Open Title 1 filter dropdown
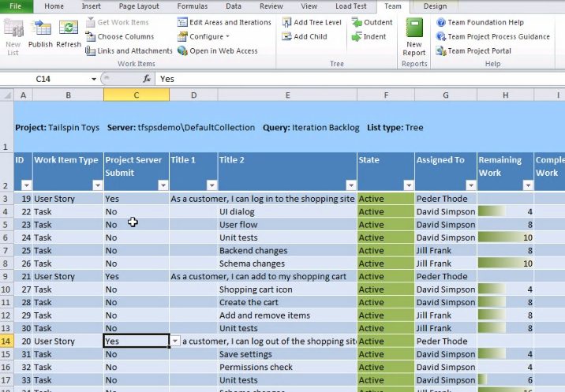Image resolution: width=565 pixels, height=392 pixels. tap(211, 185)
